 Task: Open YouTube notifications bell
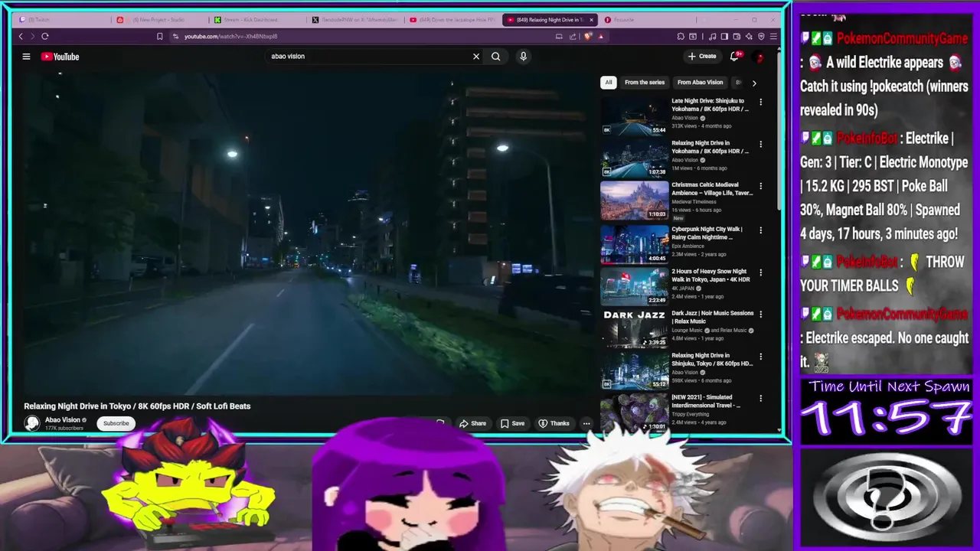pos(734,56)
